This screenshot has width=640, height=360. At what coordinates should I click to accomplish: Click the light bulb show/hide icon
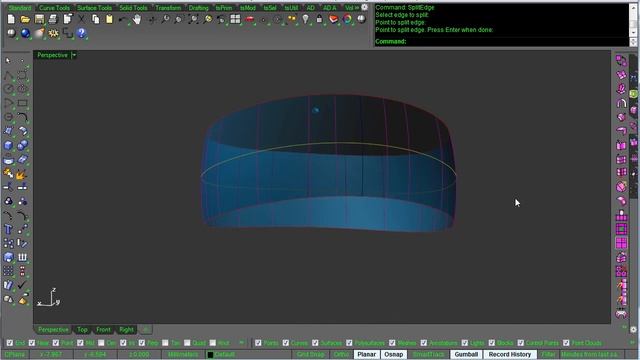point(305,19)
